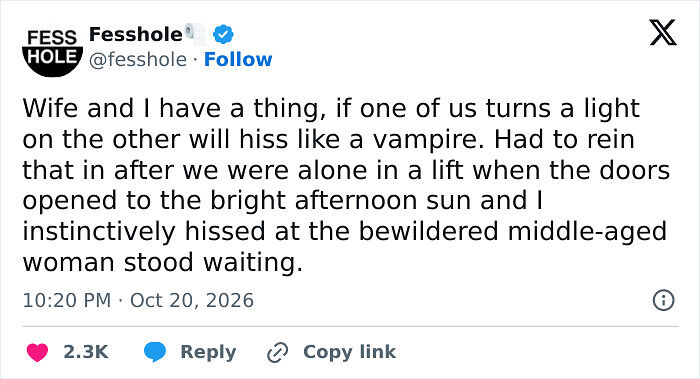Click the blue verified badge

click(223, 34)
